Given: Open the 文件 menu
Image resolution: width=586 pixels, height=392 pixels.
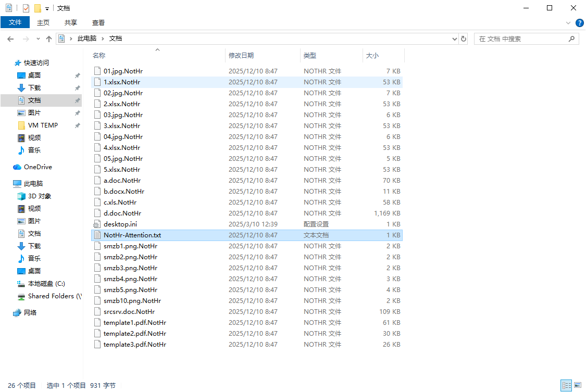Looking at the screenshot, I should [15, 22].
